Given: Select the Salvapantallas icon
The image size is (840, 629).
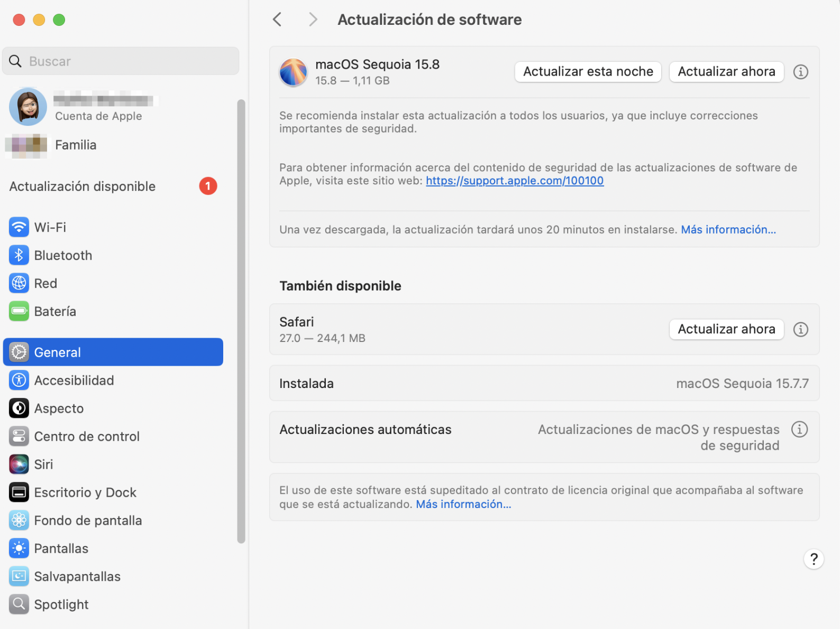Looking at the screenshot, I should [x=19, y=576].
